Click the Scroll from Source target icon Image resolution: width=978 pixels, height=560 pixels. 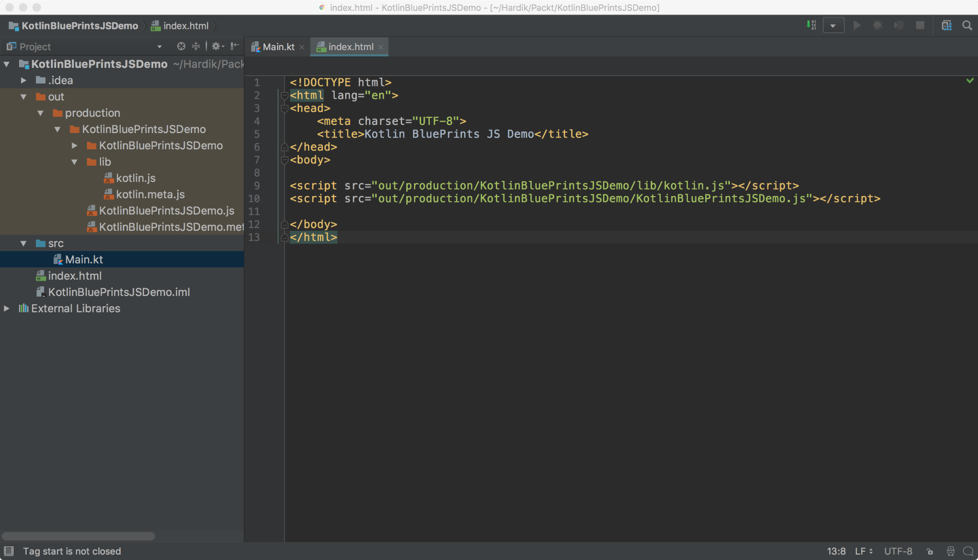(181, 46)
